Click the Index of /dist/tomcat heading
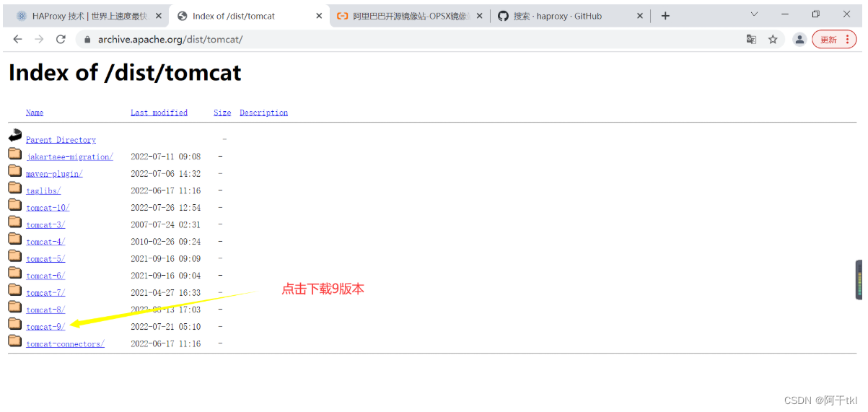 [x=125, y=73]
